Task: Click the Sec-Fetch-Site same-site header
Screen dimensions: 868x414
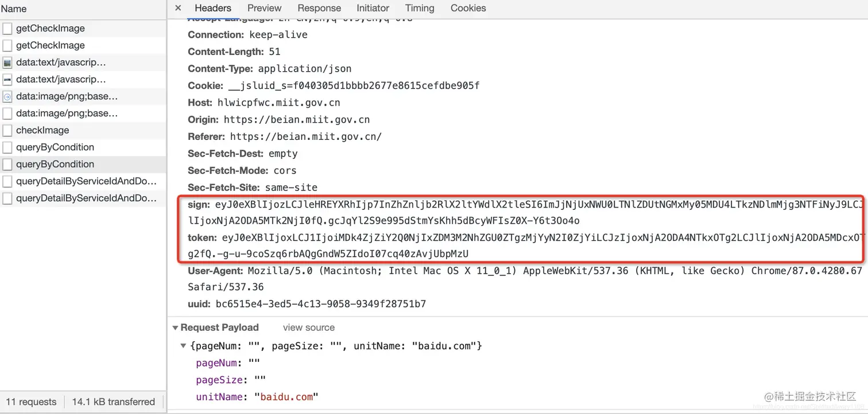Action: [x=253, y=188]
